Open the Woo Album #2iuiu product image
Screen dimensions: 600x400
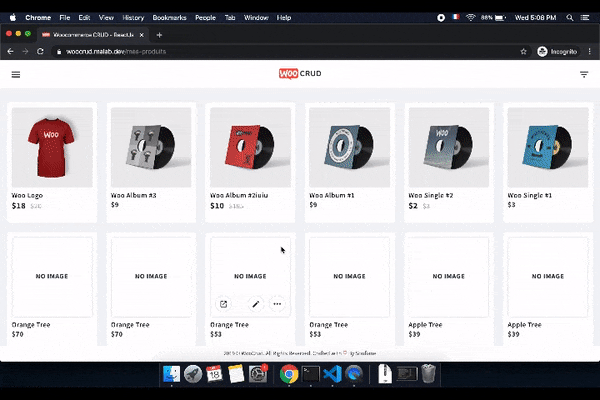coord(250,147)
